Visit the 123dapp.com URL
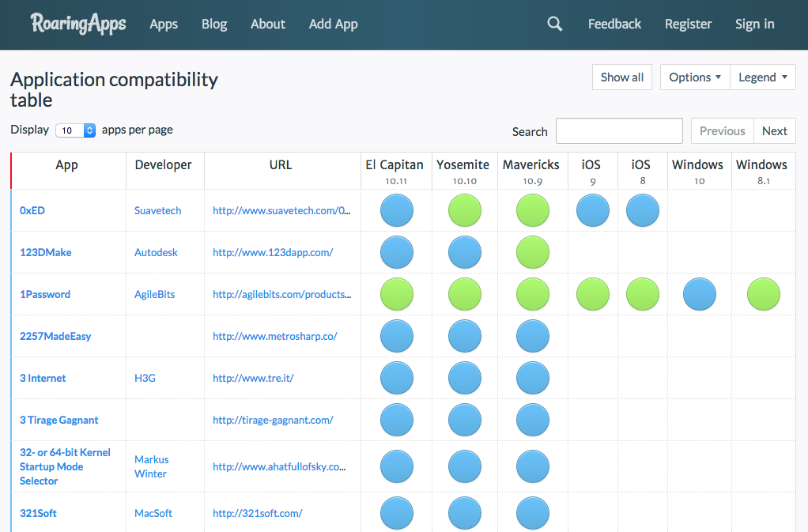808x532 pixels. coord(273,252)
